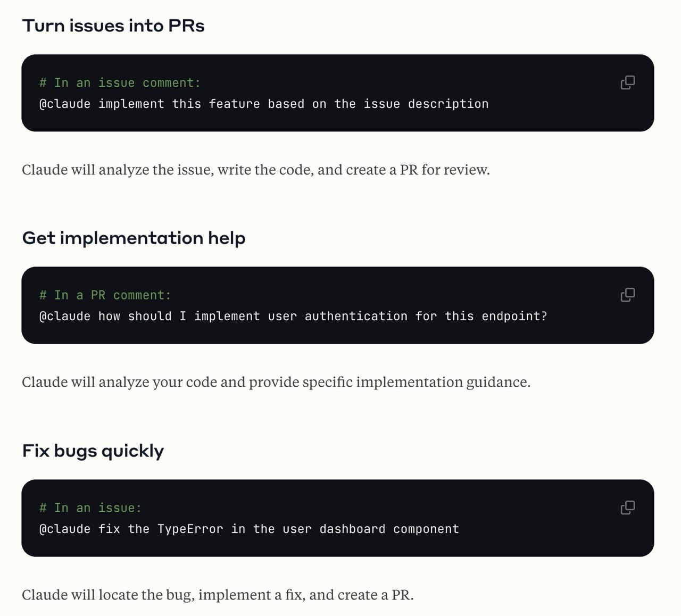Image resolution: width=681 pixels, height=616 pixels.
Task: Click the user authentication question code line
Action: click(294, 315)
